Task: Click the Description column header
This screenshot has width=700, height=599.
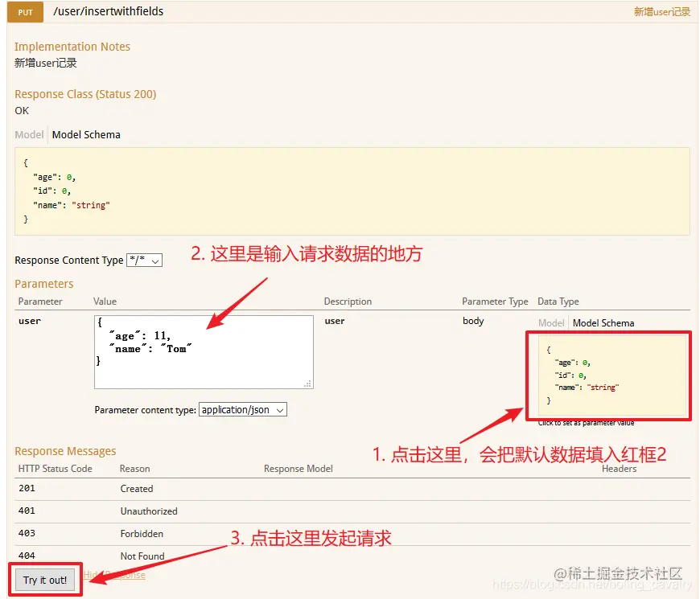Action: [x=348, y=302]
